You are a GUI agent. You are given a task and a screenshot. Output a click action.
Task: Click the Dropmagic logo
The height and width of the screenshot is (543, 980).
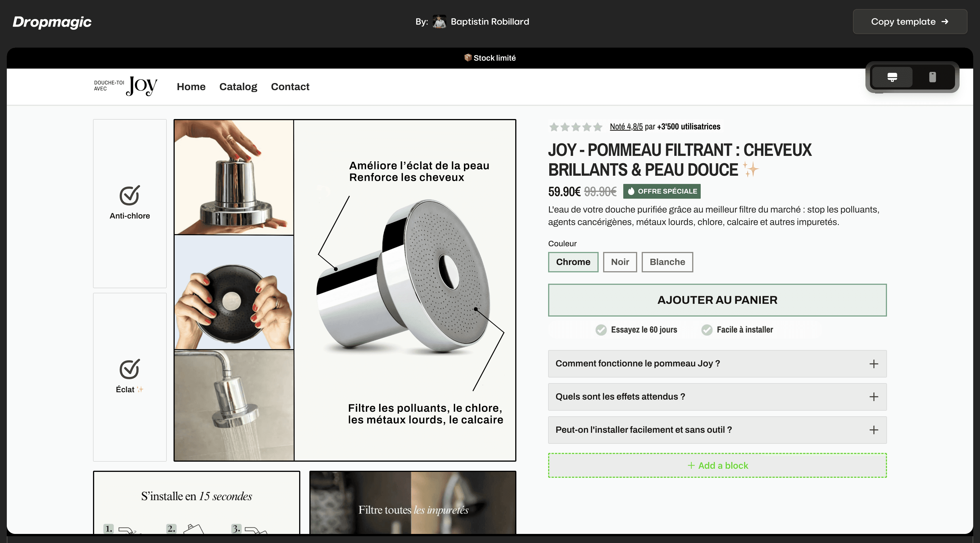[52, 22]
